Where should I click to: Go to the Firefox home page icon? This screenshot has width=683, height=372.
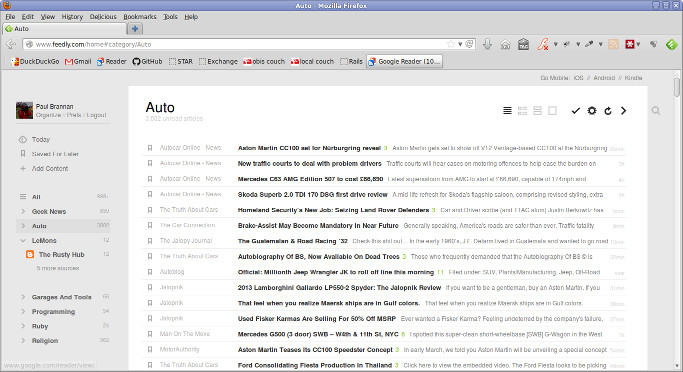505,44
